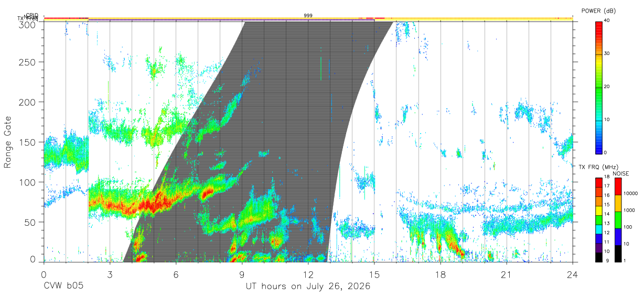
Task: Select the 40 tick on POWER scale
Action: click(607, 21)
